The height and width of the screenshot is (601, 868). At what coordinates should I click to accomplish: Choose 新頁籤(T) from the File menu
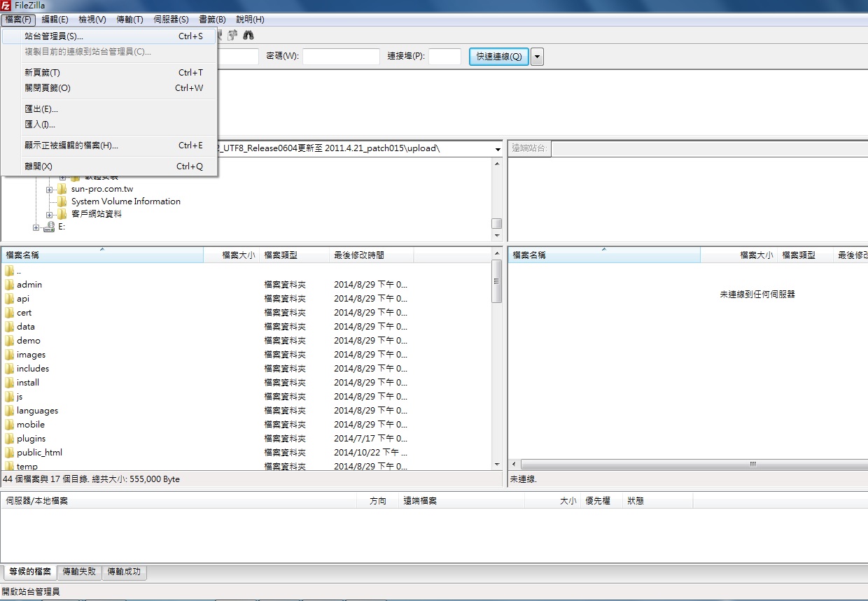[x=109, y=73]
